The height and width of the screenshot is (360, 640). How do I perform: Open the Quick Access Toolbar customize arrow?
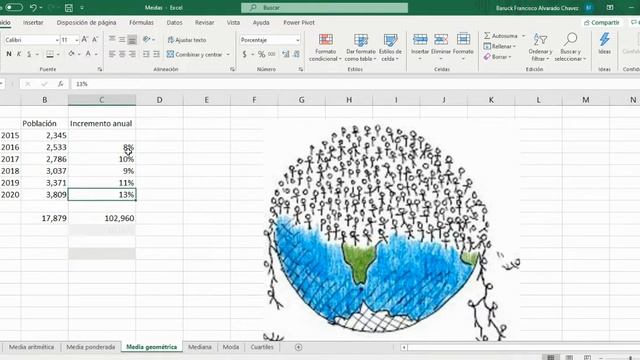82,8
